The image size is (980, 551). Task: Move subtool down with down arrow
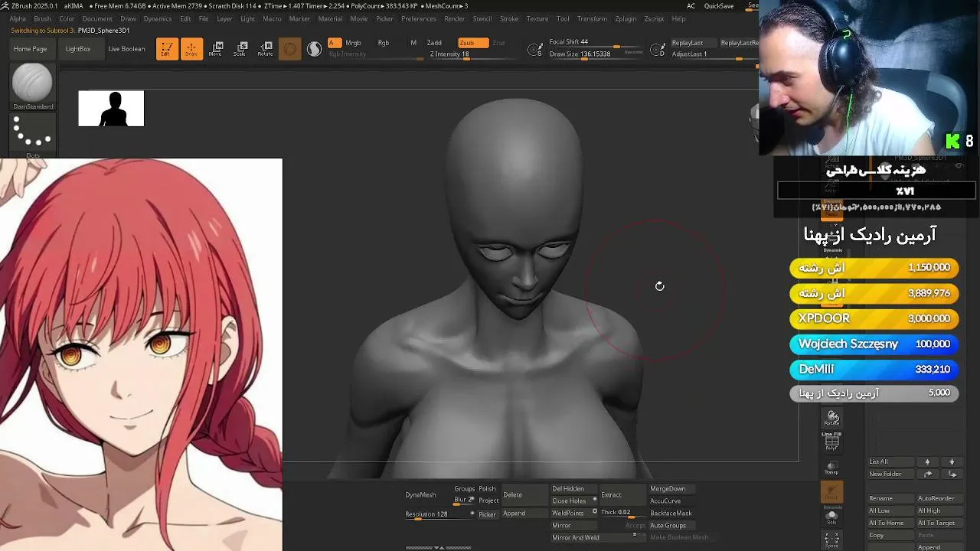pyautogui.click(x=952, y=462)
